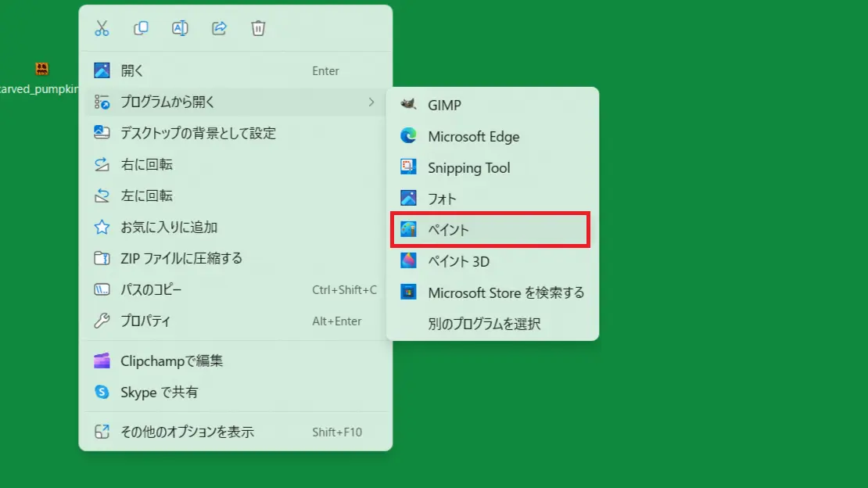Select the highlighted ペイント option
868x488 pixels.
(x=448, y=230)
